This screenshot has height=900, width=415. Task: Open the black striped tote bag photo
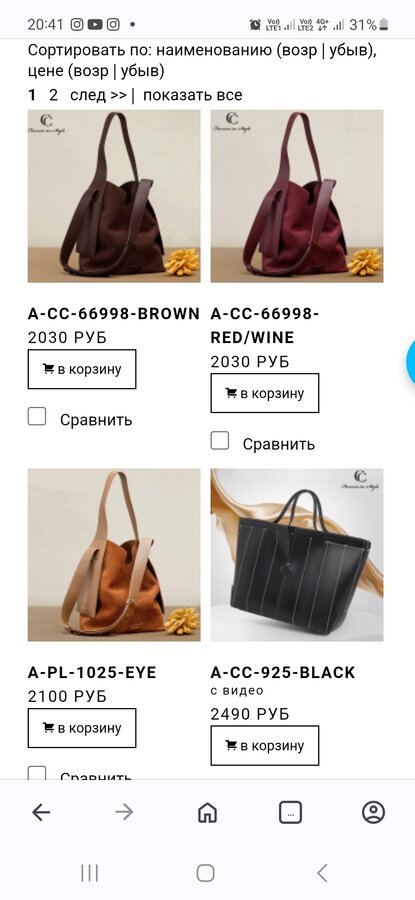point(297,554)
